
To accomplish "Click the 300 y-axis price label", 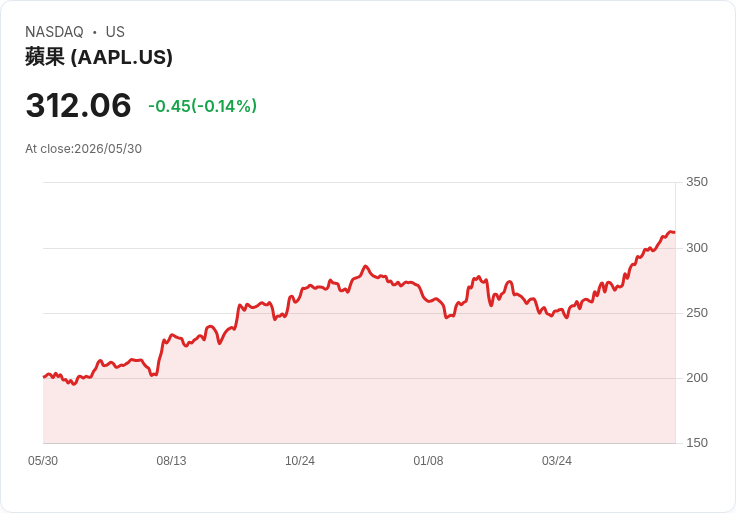I will tap(697, 248).
